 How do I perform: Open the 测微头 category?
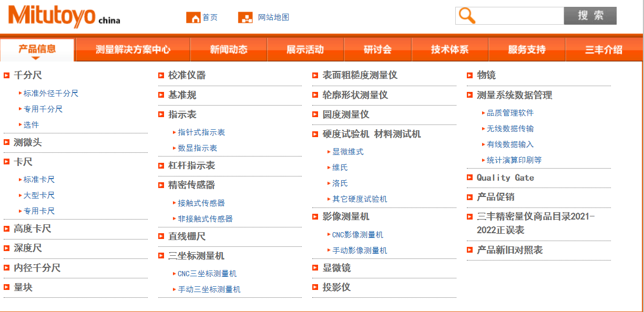[x=27, y=142]
